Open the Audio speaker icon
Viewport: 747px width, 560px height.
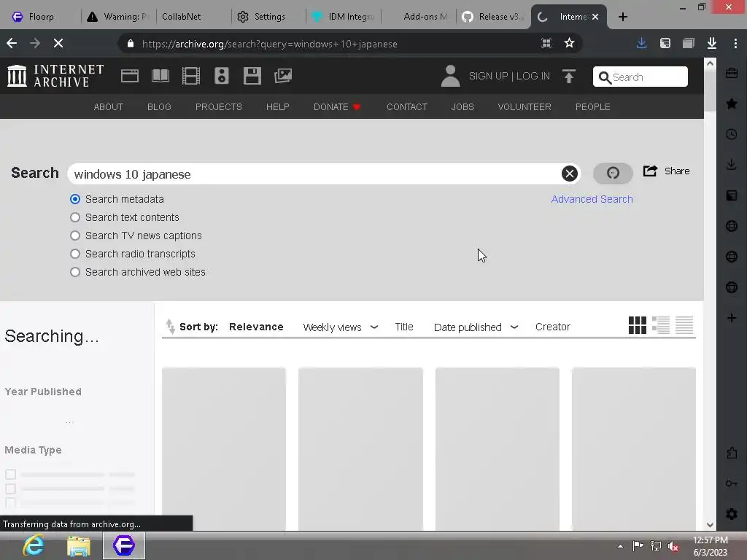tap(222, 76)
